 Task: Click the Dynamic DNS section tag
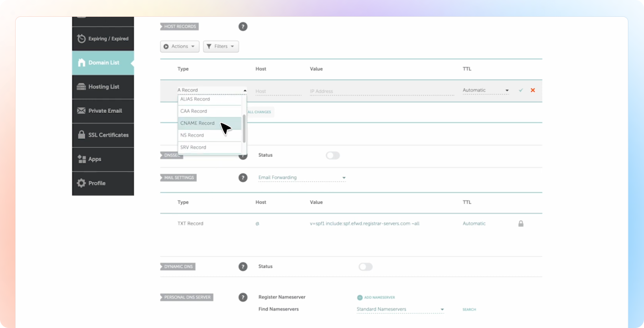pyautogui.click(x=178, y=267)
